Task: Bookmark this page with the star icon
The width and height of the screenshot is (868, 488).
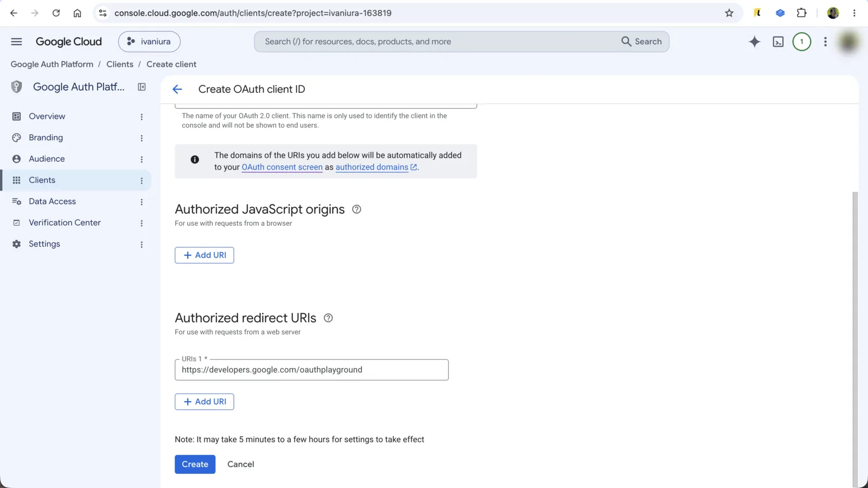Action: pos(729,13)
